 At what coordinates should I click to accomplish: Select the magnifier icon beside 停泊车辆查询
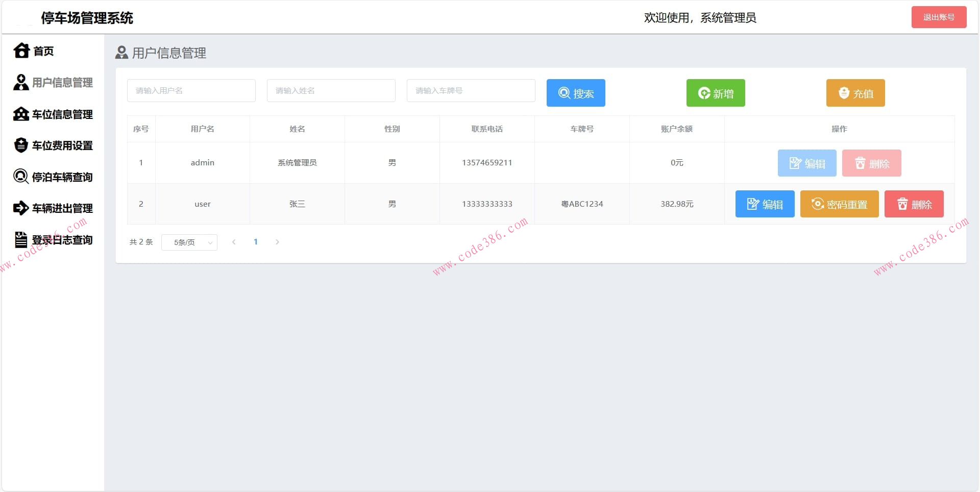point(21,177)
